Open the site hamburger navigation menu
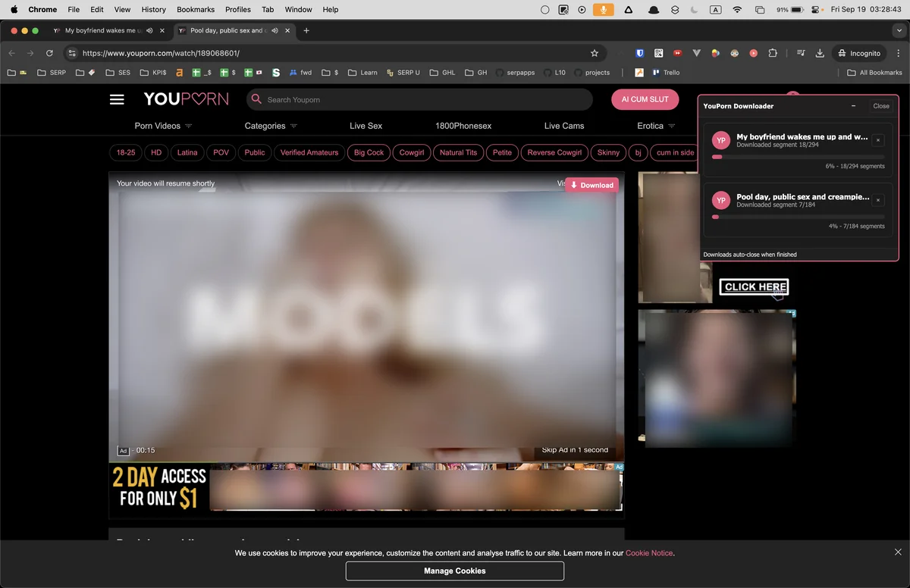 click(x=117, y=99)
